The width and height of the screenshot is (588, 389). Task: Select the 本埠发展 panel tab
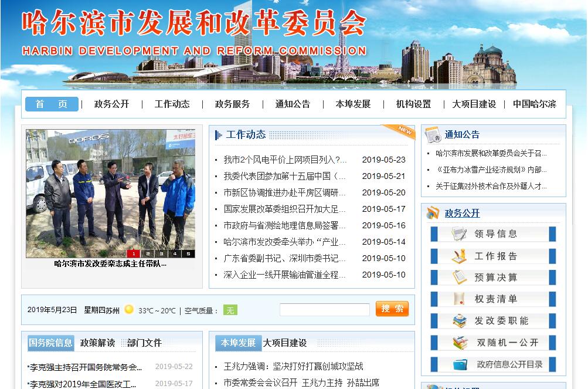238,343
